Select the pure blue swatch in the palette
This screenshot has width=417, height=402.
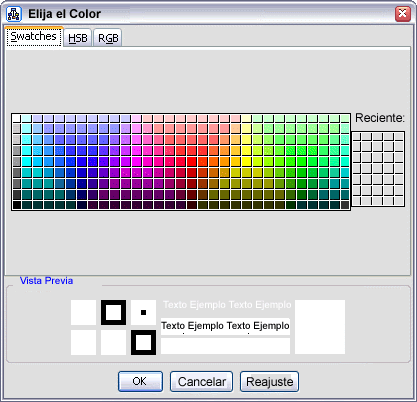82,161
